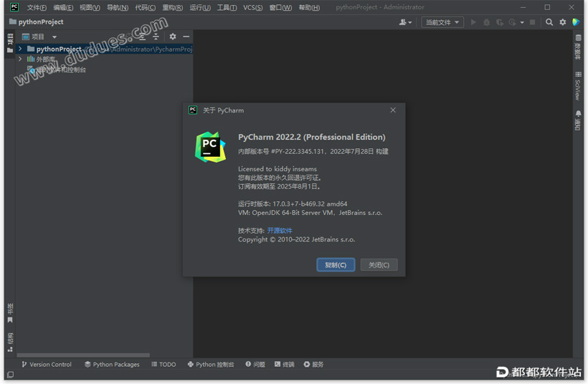The width and height of the screenshot is (588, 384).
Task: Open the 数据库 database side tab
Action: pos(578,47)
